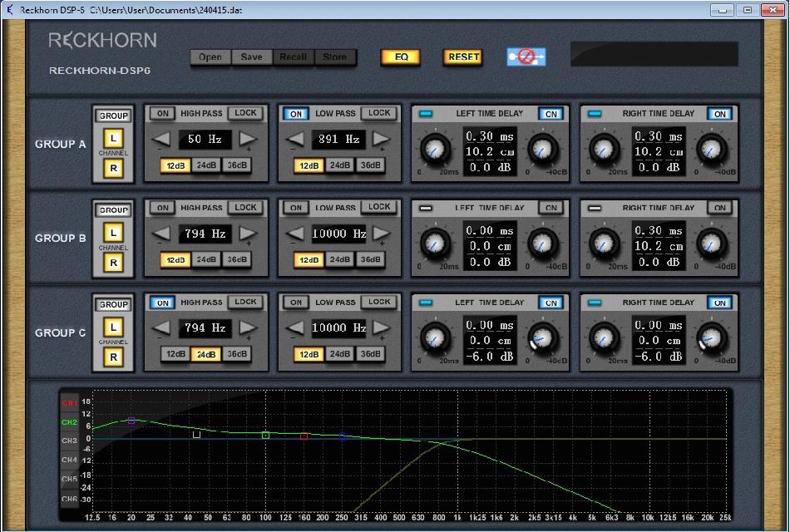Image resolution: width=790 pixels, height=532 pixels.
Task: Lock Group C low pass filter
Action: (379, 302)
